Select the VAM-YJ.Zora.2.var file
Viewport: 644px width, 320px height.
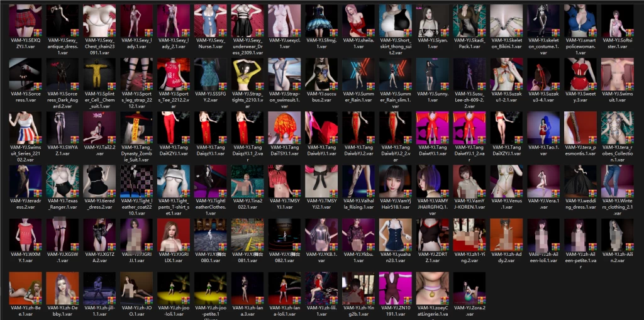(469, 288)
